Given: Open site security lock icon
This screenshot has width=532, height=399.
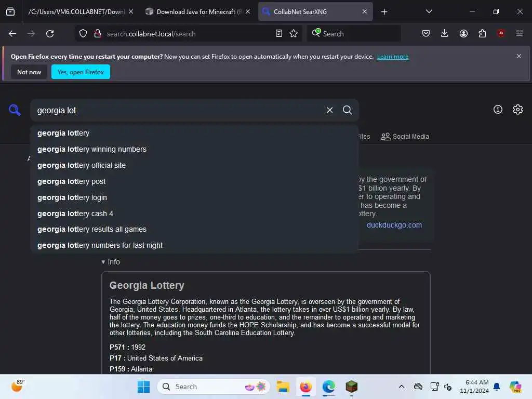Looking at the screenshot, I should pos(98,34).
